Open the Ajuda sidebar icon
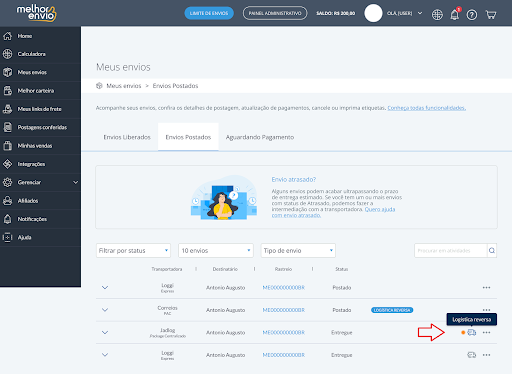This screenshot has width=512, height=374. 7,237
